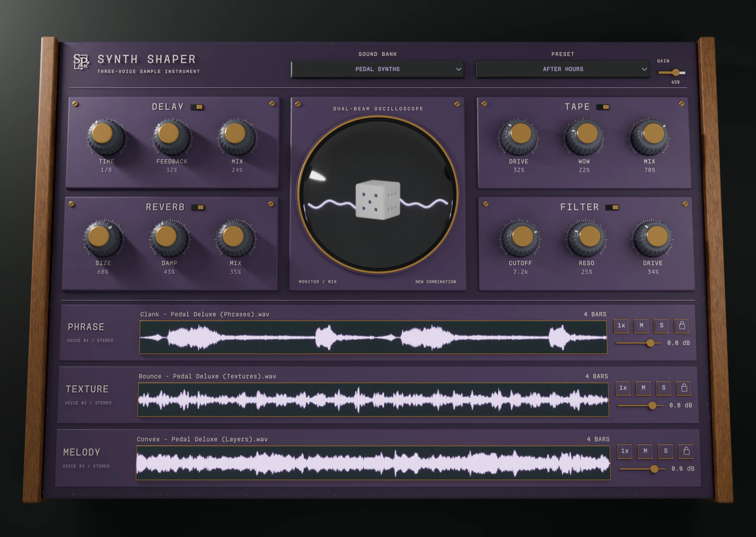The height and width of the screenshot is (537, 756).
Task: Lock the Melody voice with padlock icon
Action: [686, 451]
